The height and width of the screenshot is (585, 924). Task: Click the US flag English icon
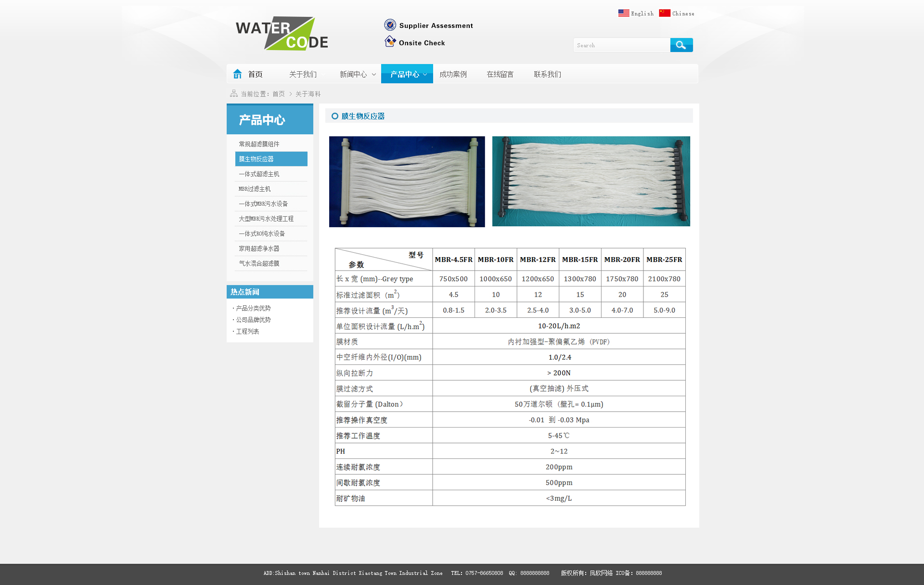(x=624, y=13)
